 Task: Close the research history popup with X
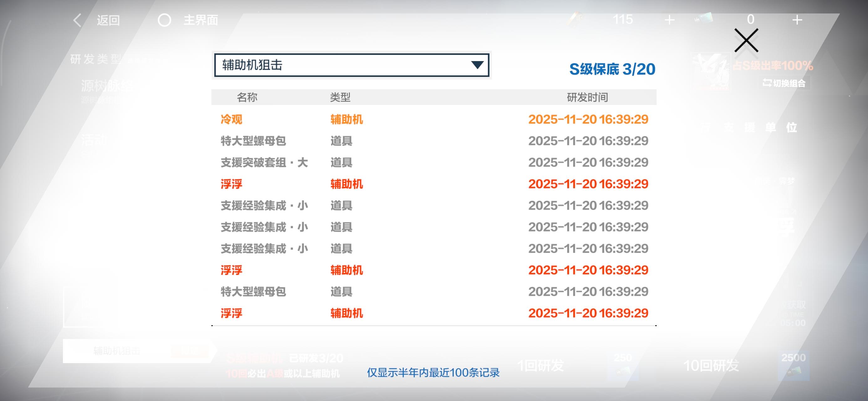(x=746, y=40)
